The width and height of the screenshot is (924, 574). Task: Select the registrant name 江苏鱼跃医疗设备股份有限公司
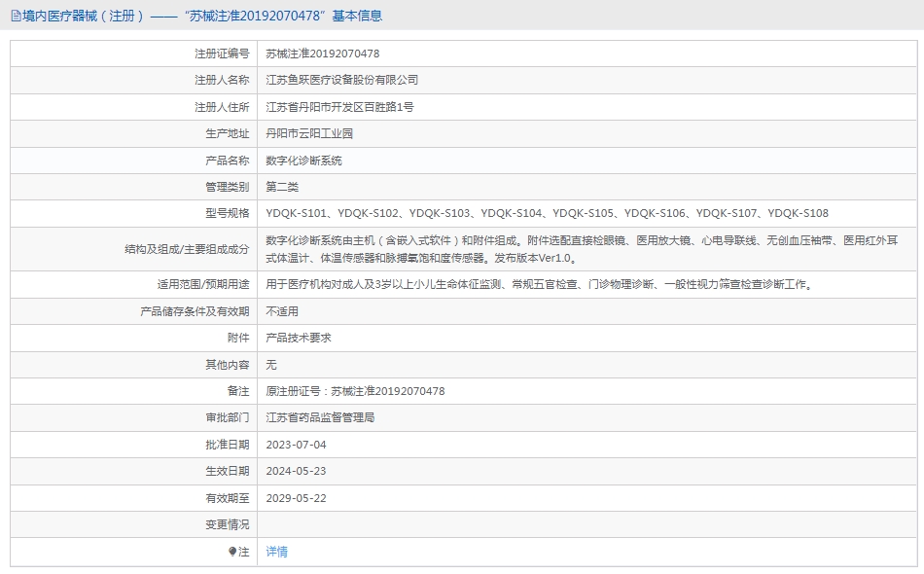[341, 80]
